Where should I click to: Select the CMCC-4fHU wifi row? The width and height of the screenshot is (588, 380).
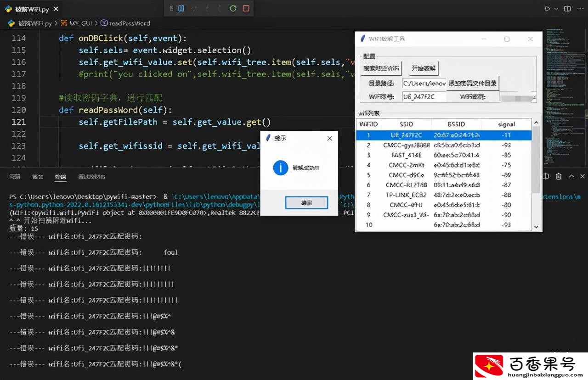(444, 205)
